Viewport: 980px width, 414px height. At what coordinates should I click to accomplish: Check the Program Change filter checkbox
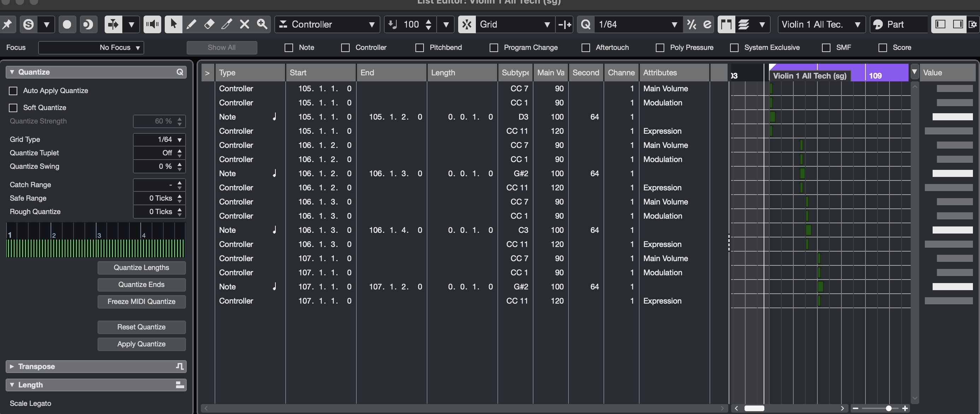point(494,48)
